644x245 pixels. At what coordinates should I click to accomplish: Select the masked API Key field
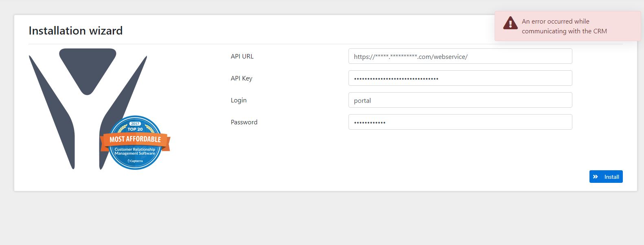pyautogui.click(x=460, y=78)
